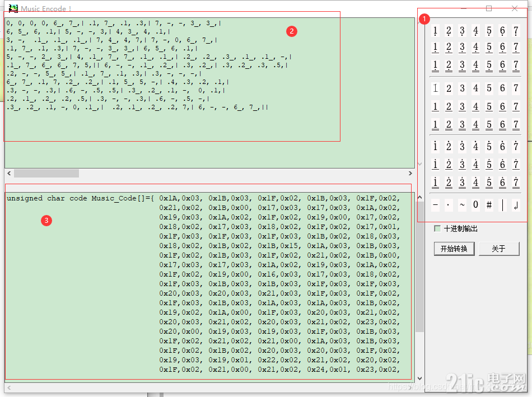Insert dot-above note 4 with double underline
Image resolution: width=532 pixels, height=397 pixels.
pos(475,182)
